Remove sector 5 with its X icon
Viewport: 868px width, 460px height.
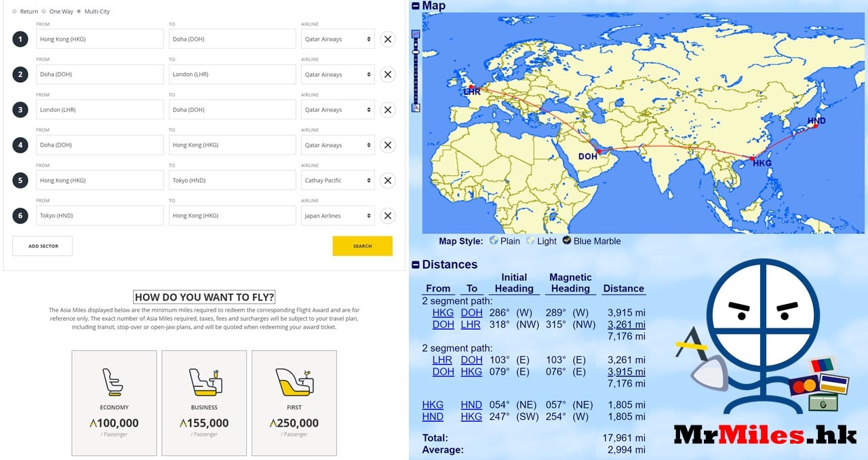click(388, 180)
